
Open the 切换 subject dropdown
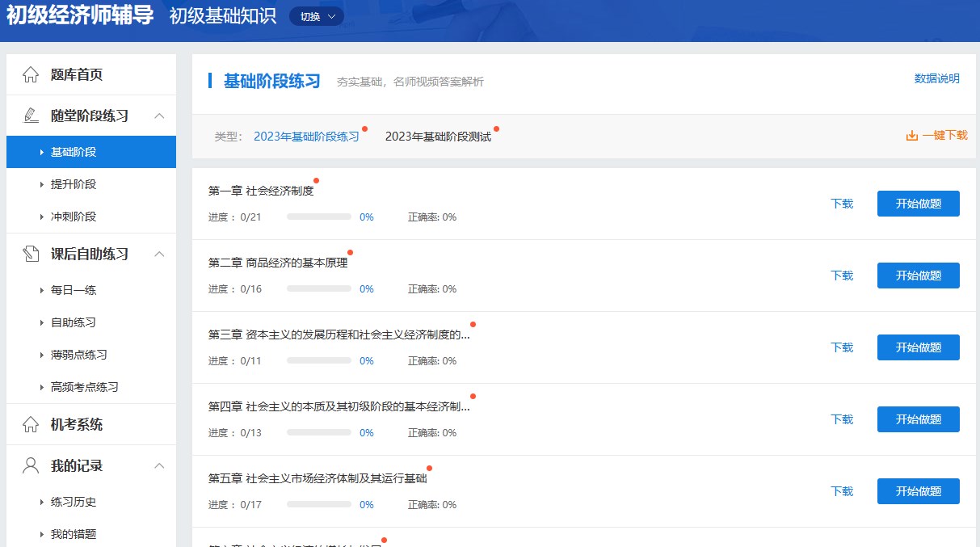pos(316,16)
